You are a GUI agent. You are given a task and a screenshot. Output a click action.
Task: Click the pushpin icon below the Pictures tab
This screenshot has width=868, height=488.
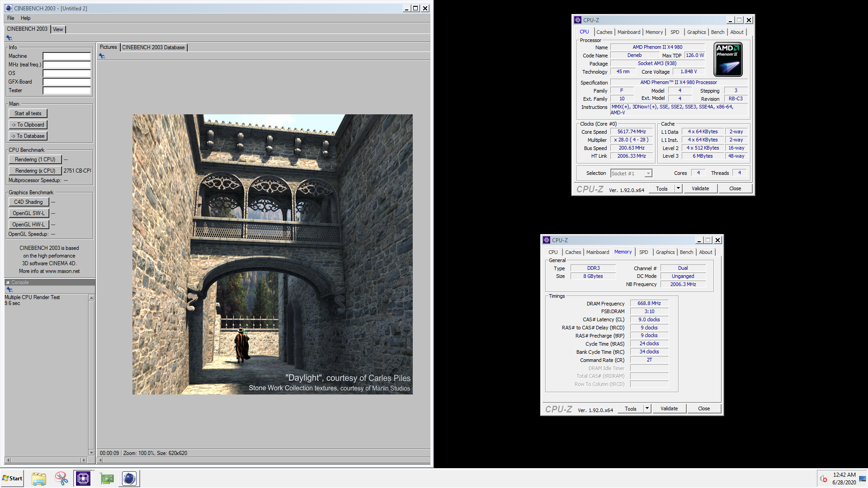102,56
